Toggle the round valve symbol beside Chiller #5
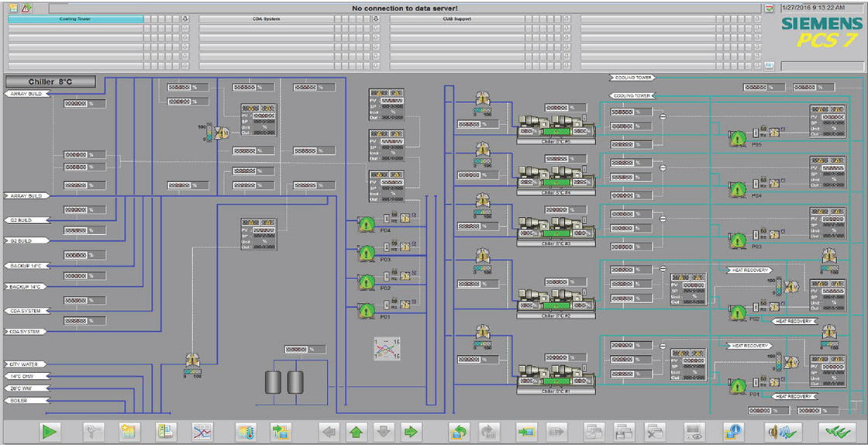Viewport: 868px width, 445px height. coord(663,116)
